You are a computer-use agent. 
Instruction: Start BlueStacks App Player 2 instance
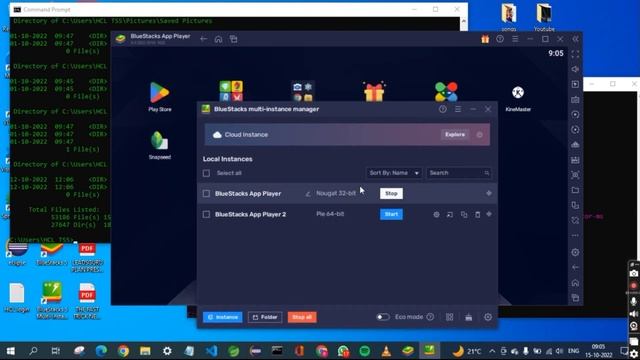(x=391, y=214)
